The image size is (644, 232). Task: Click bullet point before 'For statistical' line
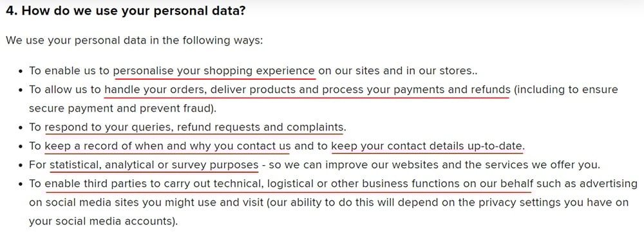coord(21,166)
